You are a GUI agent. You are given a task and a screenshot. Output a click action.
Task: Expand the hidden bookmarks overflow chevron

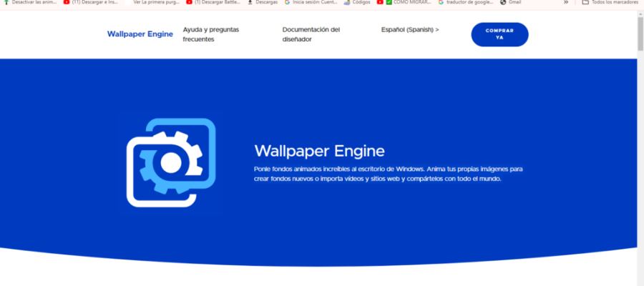pos(567,3)
